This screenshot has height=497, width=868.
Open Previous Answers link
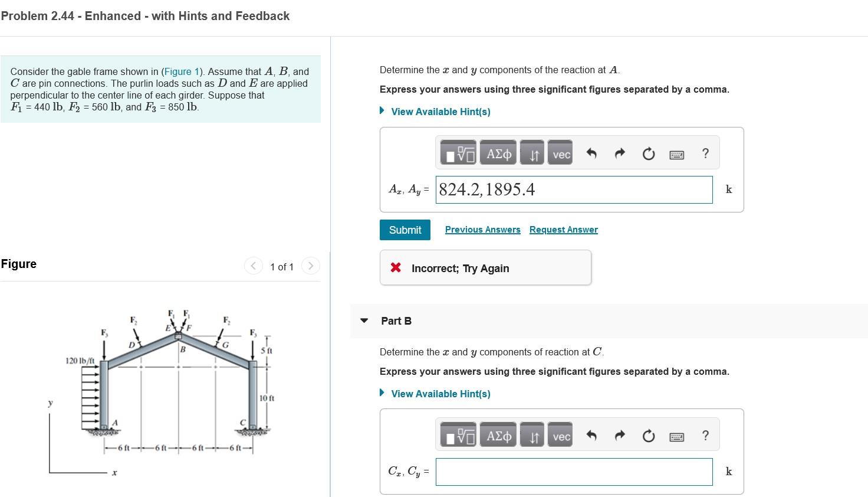[482, 230]
